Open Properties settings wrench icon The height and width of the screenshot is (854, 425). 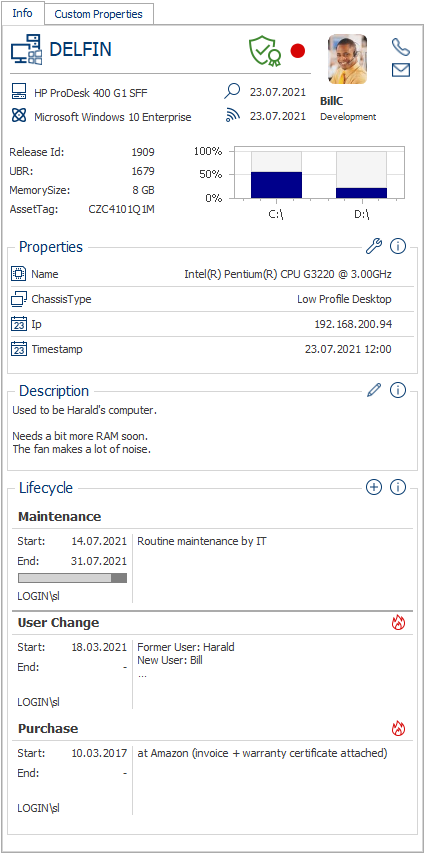(374, 247)
